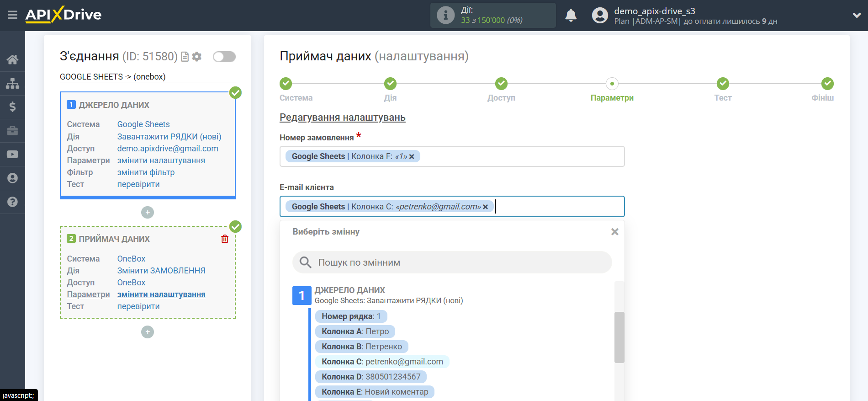Go to the Система step label
The width and height of the screenshot is (868, 401).
point(296,98)
